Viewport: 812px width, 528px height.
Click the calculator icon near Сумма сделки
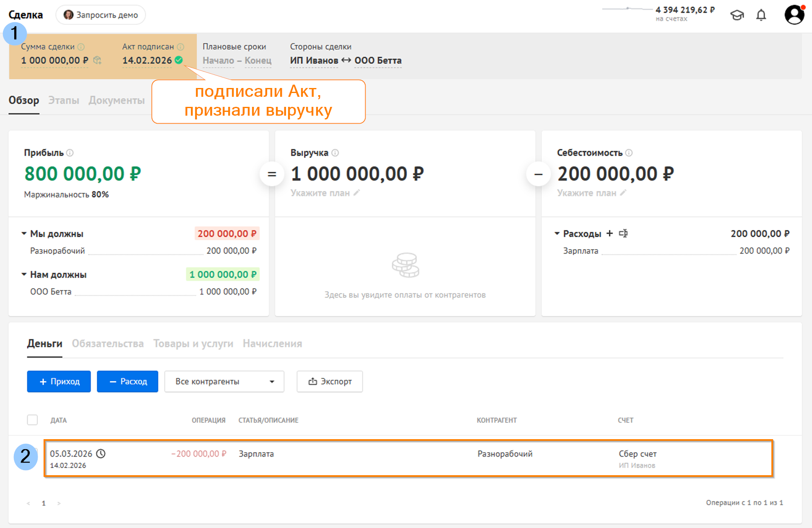pos(97,60)
